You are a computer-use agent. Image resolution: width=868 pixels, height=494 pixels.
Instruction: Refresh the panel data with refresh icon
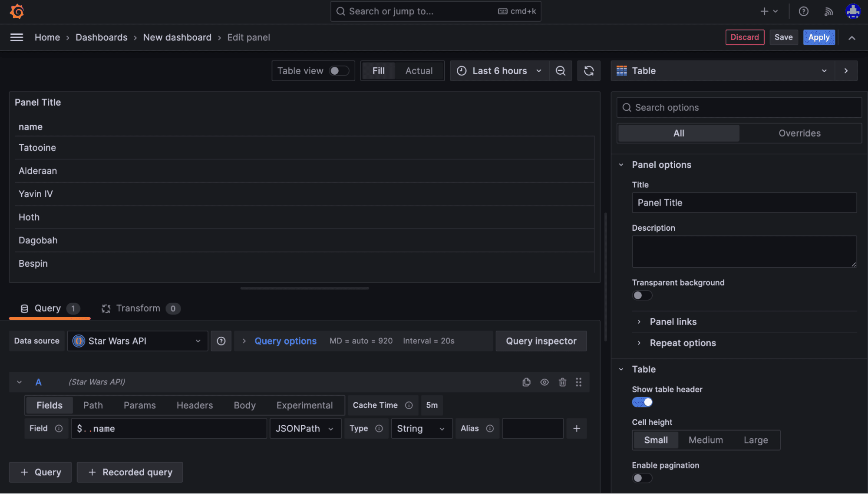click(589, 70)
